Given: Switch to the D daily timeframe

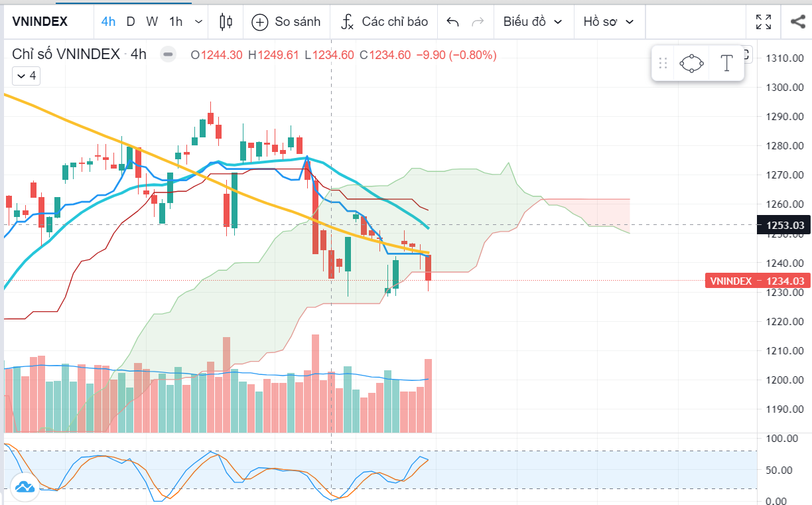Looking at the screenshot, I should pyautogui.click(x=131, y=22).
